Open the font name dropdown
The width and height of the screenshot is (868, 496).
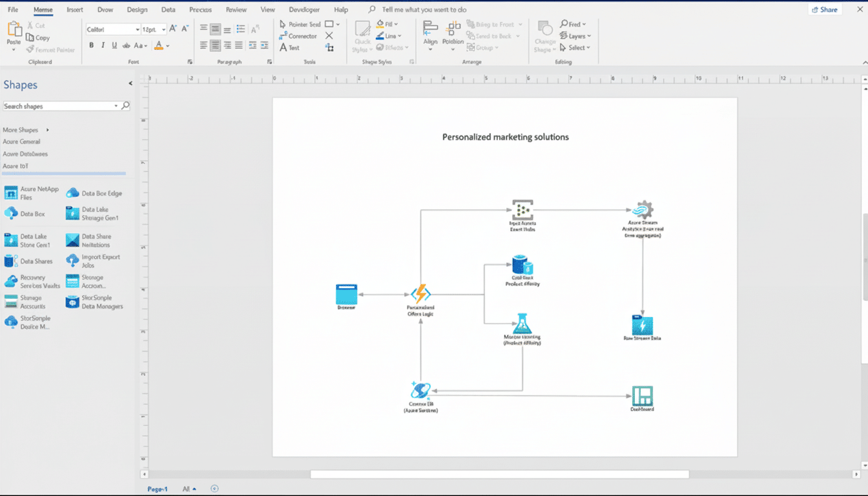(138, 29)
